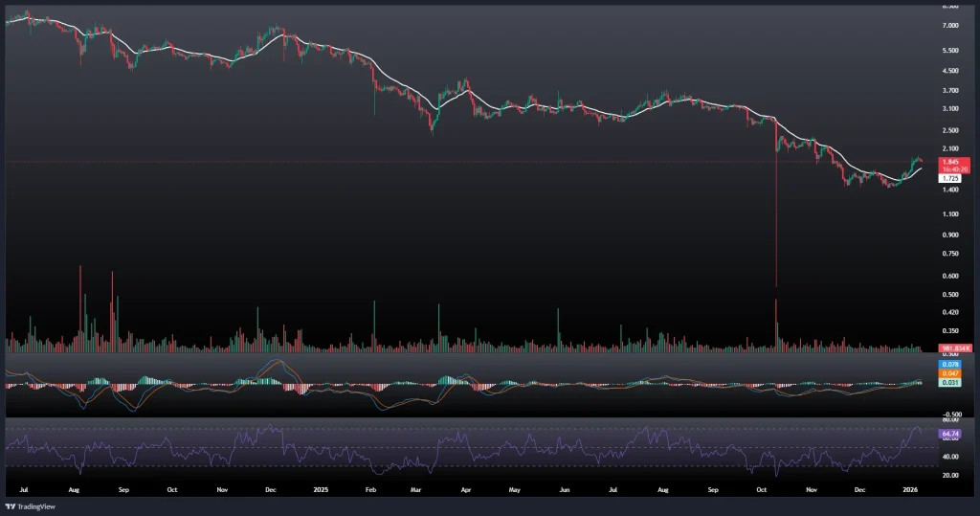Screen dimensions: 980x516
Task: Click the Feb label on time axis
Action: coord(371,489)
